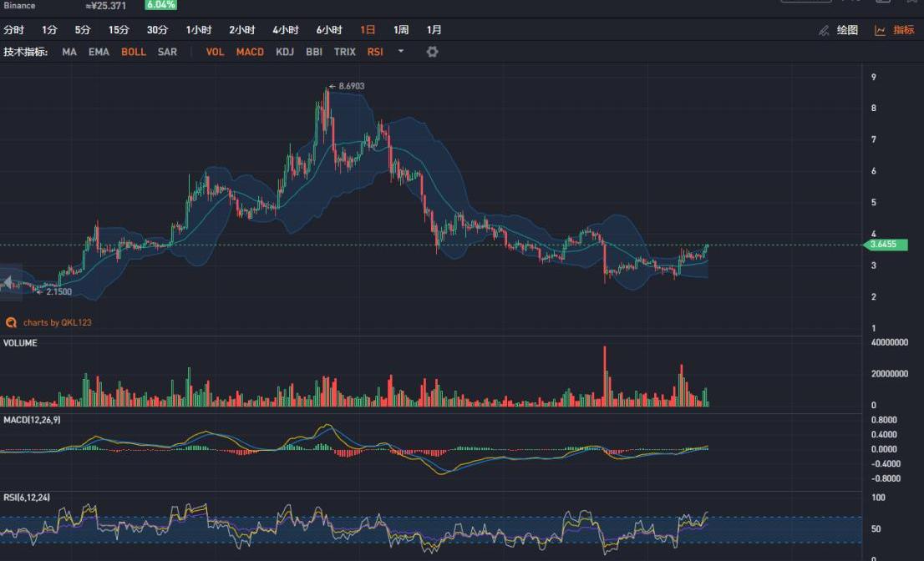Image resolution: width=924 pixels, height=561 pixels.
Task: Open the charts by QKL123 link
Action: coord(57,322)
